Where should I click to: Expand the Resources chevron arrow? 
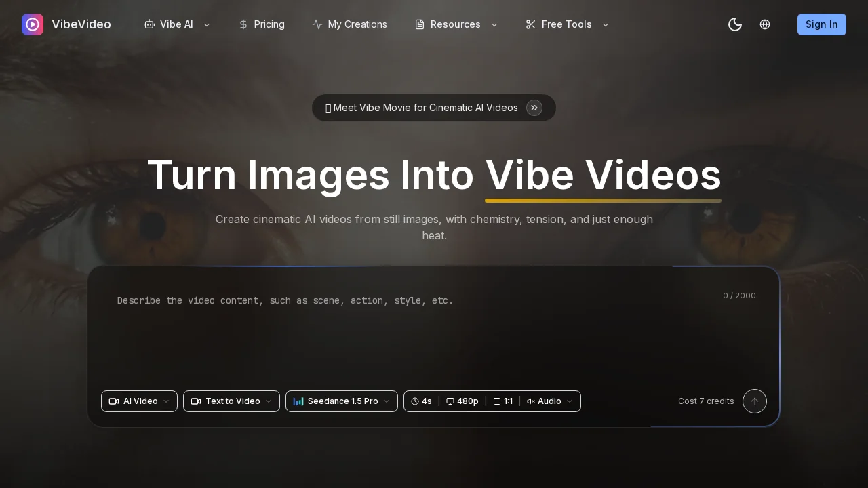494,24
